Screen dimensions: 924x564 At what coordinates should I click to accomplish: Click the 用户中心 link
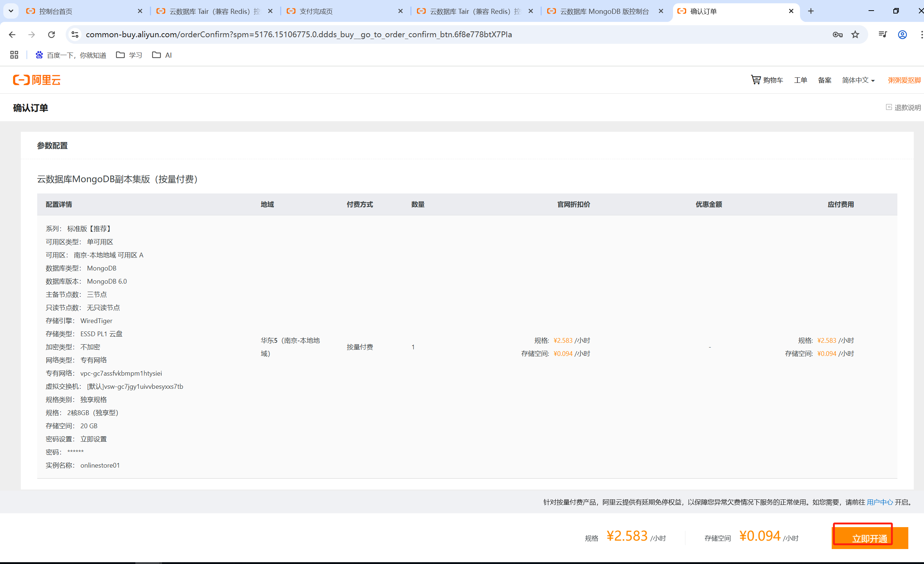click(x=880, y=502)
